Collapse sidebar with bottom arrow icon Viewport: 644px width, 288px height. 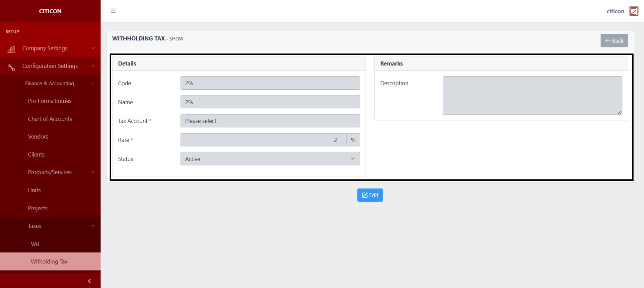(x=89, y=281)
